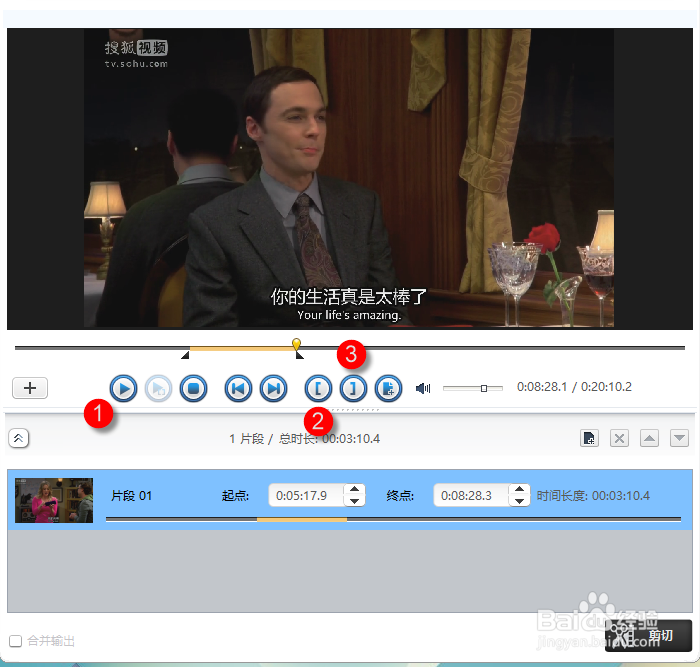Screen dimensions: 700x667
Task: Set segment end point with right bracket button
Action: coord(353,388)
